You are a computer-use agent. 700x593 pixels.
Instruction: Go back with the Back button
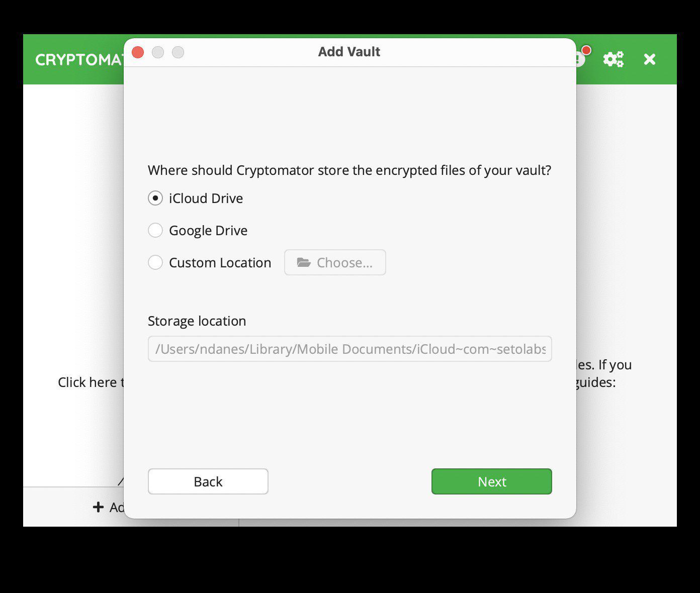pos(208,481)
